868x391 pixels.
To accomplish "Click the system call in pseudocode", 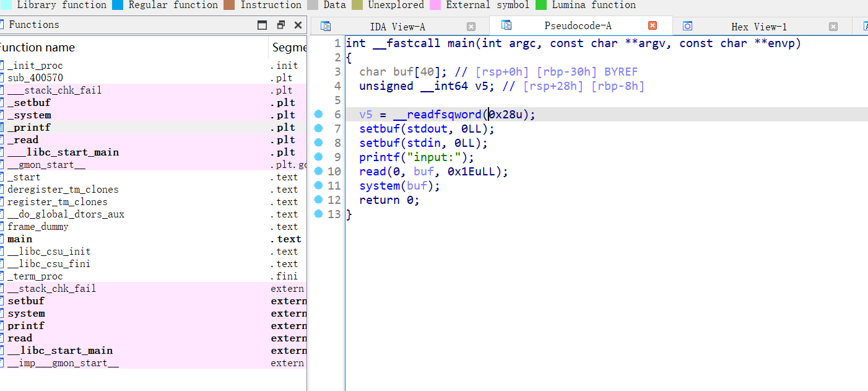I will click(380, 186).
